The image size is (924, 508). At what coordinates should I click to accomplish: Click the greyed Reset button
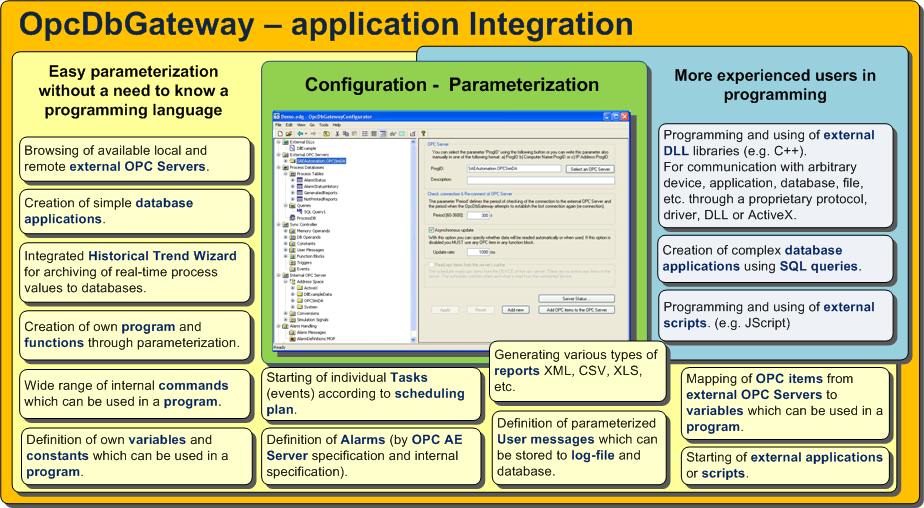481,310
